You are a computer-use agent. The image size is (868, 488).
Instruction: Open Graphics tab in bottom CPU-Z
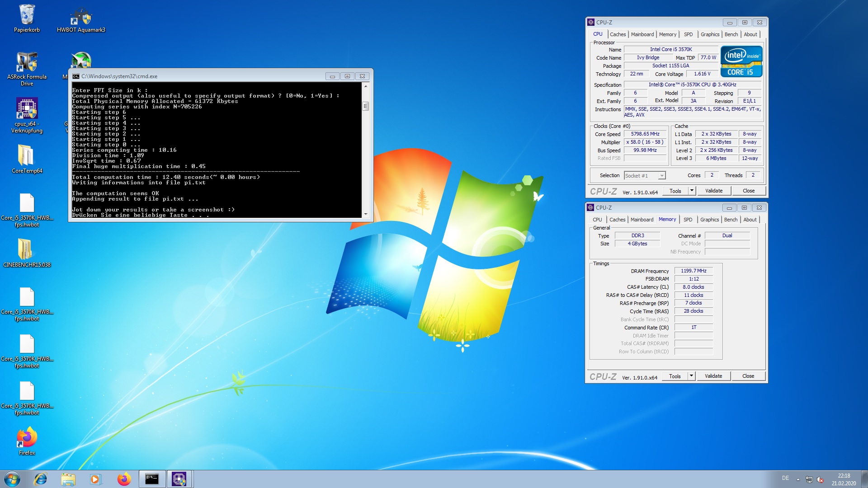point(709,220)
